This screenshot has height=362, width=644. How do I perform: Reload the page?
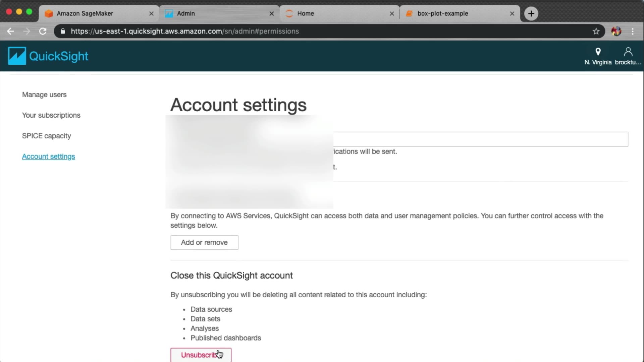click(x=43, y=31)
